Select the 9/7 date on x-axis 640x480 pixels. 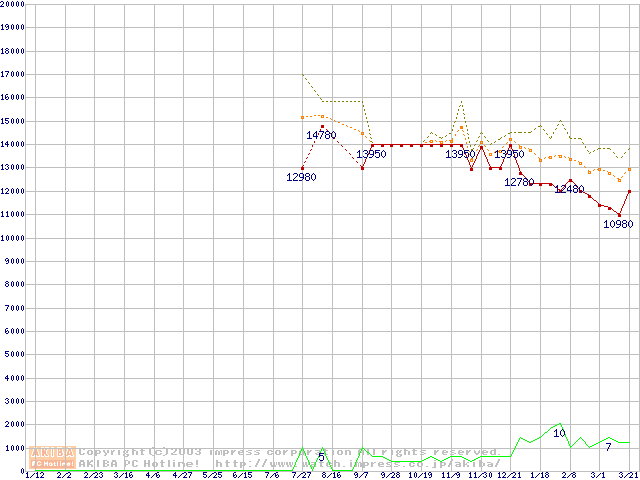click(360, 475)
